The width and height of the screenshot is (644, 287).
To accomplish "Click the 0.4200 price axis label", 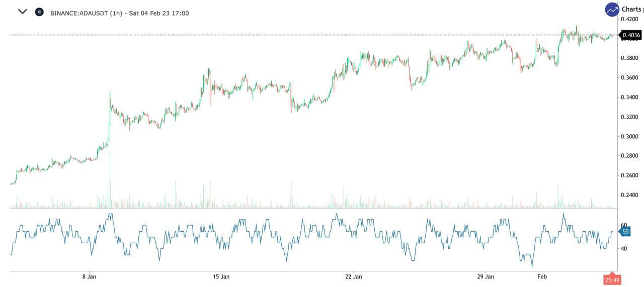I will 631,19.
